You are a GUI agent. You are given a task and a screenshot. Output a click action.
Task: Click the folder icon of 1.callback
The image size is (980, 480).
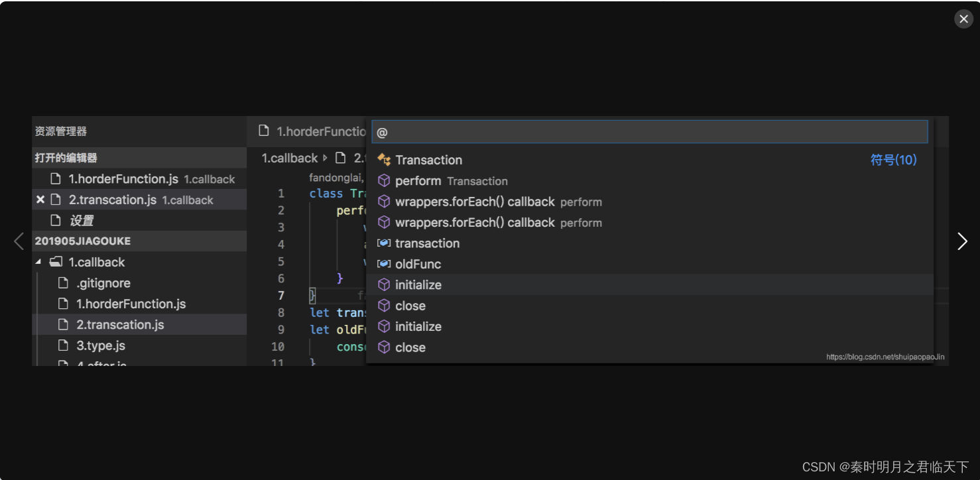click(x=56, y=262)
